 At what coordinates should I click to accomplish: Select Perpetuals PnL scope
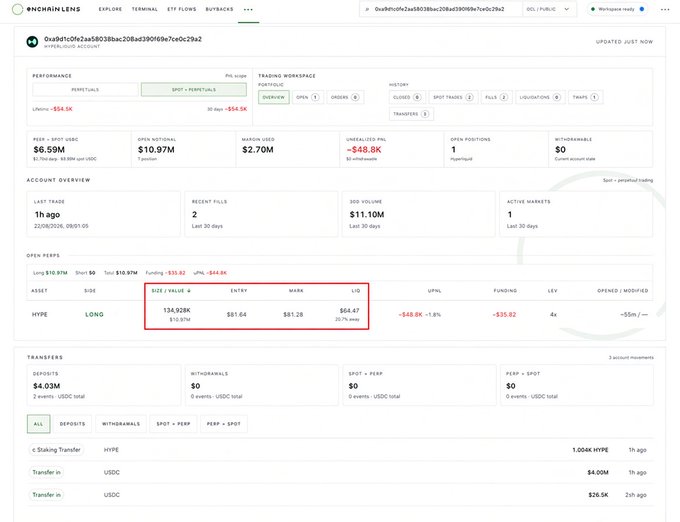click(85, 90)
